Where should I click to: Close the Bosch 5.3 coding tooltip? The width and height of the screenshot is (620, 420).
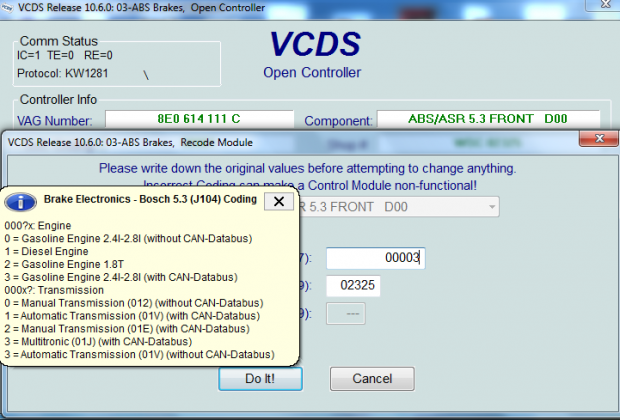279,201
